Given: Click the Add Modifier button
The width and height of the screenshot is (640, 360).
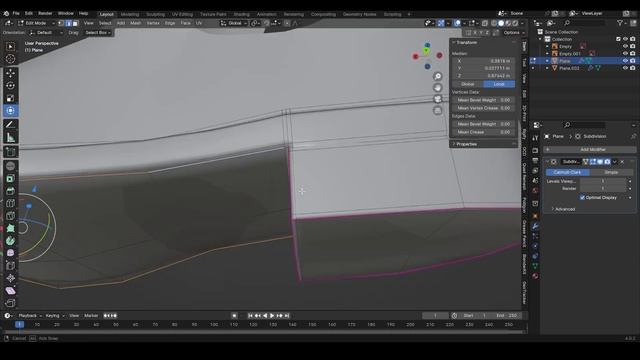Looking at the screenshot, I should click(x=589, y=150).
